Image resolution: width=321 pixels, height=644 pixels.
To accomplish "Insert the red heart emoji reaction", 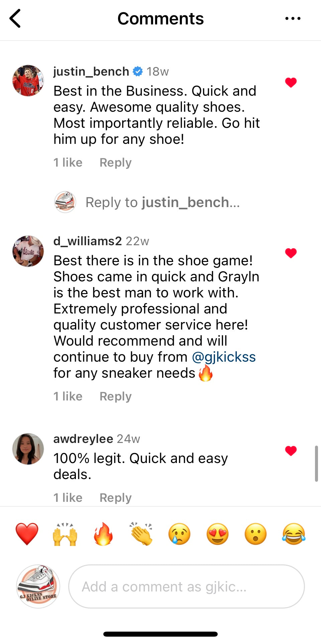I will click(27, 534).
